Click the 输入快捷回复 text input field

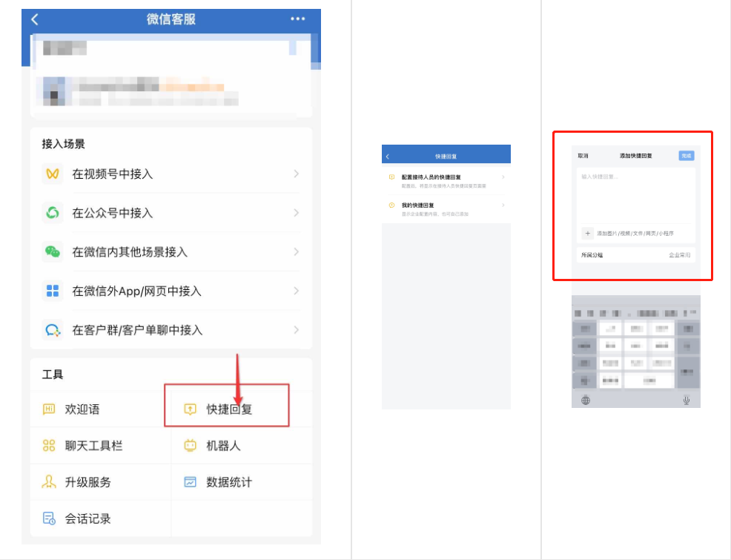635,194
